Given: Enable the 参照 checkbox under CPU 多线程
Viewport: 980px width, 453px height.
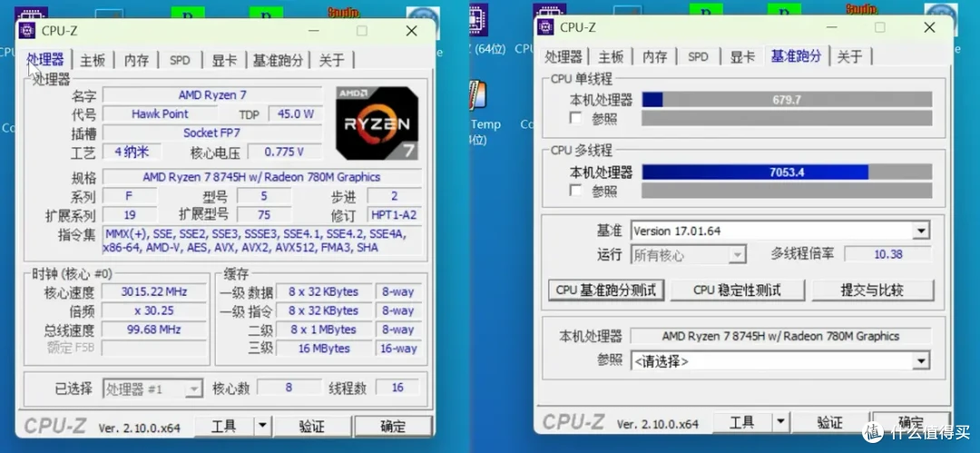Looking at the screenshot, I should click(575, 191).
